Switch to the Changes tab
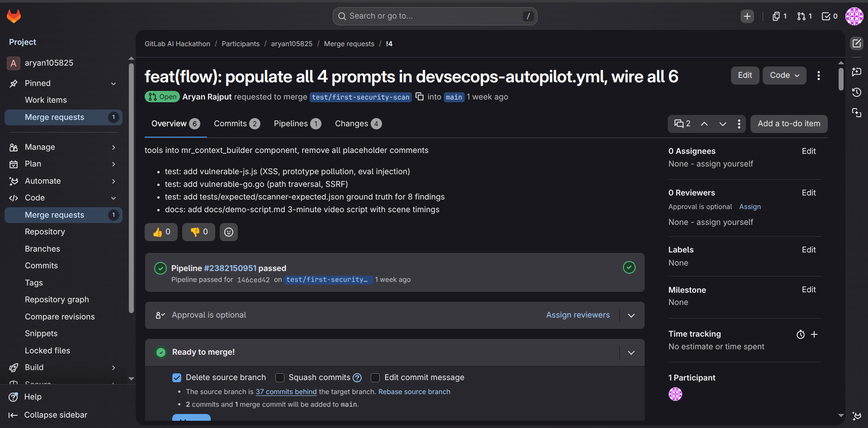Image resolution: width=868 pixels, height=428 pixels. (x=358, y=124)
